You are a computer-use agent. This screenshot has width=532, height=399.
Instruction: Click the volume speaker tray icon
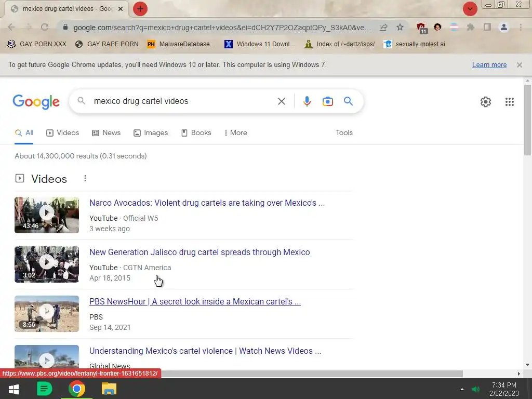[x=476, y=390]
